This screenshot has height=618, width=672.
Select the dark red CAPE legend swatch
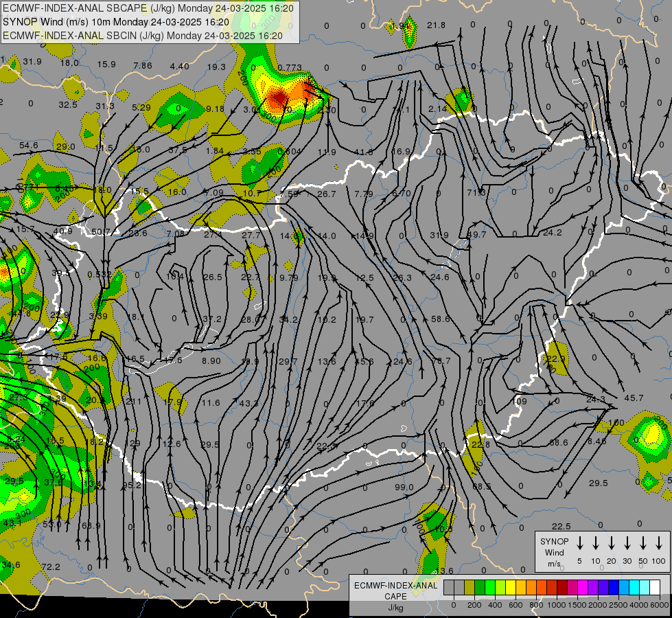coord(563,587)
